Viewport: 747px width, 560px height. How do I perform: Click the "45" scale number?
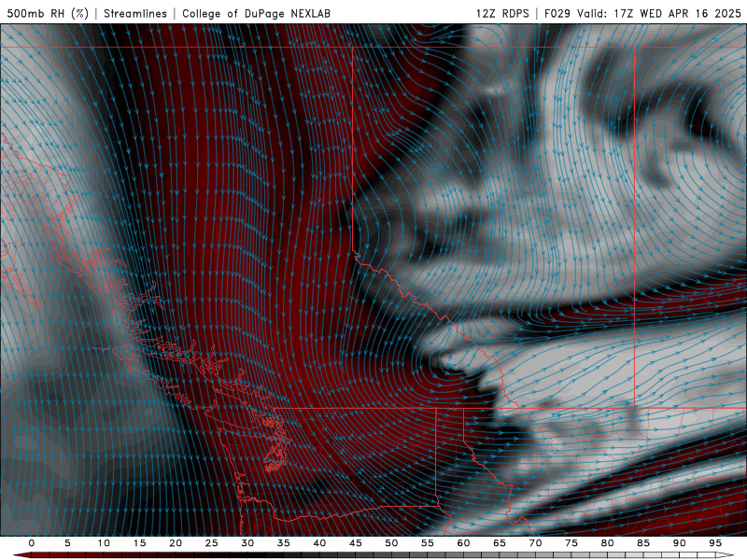(355, 543)
